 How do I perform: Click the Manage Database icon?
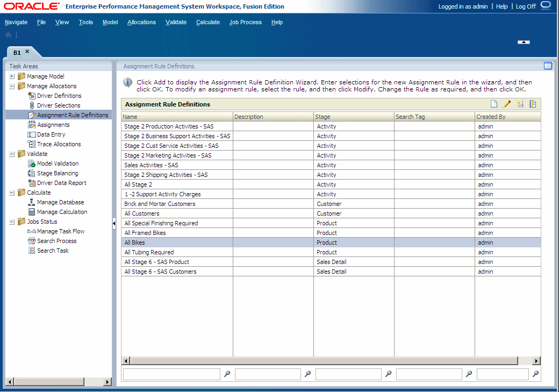(x=31, y=202)
